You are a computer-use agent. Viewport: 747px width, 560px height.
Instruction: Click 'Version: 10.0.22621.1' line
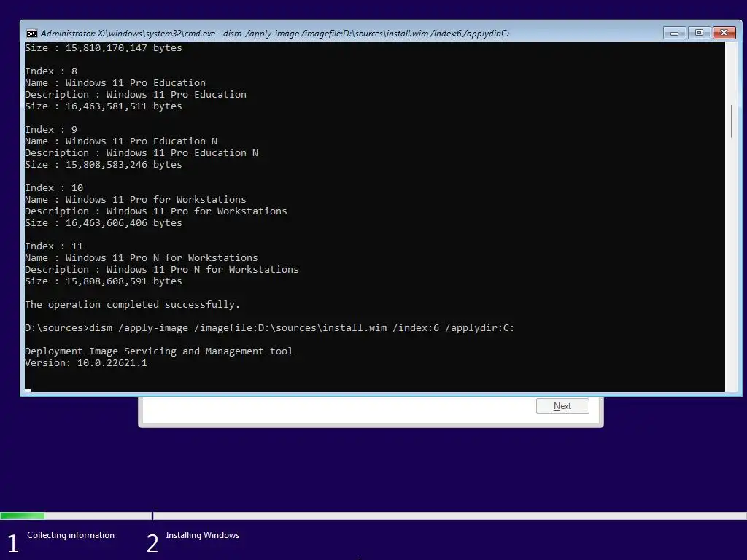pyautogui.click(x=86, y=363)
